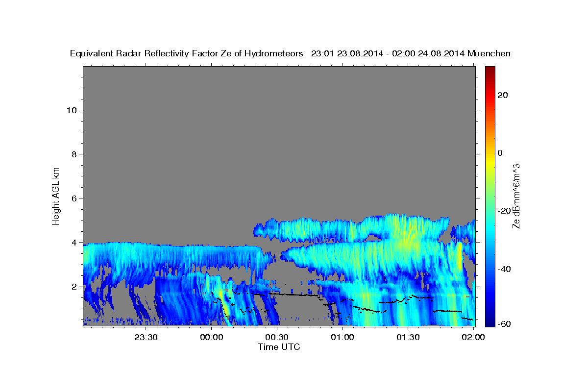This screenshot has width=588, height=392.
Task: Click the 00:00 time tick label
Action: 211,337
